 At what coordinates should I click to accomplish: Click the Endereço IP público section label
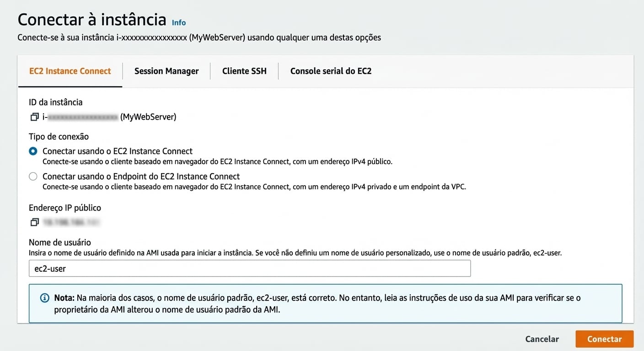click(x=65, y=207)
